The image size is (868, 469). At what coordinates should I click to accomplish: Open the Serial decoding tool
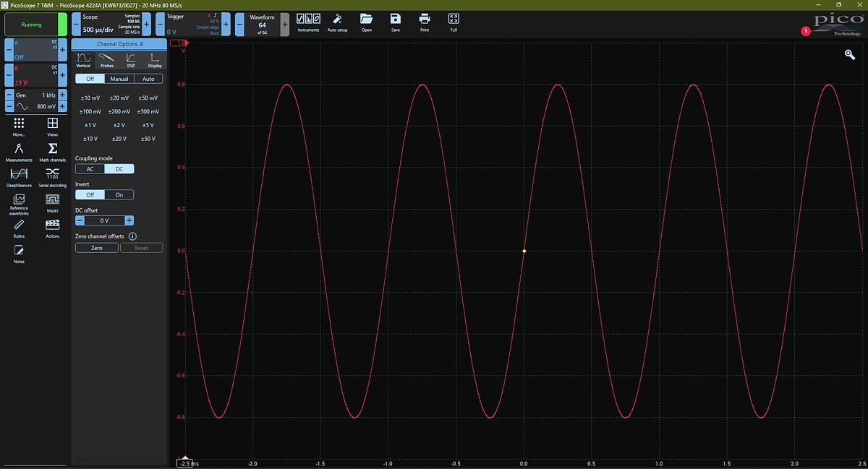tap(52, 176)
